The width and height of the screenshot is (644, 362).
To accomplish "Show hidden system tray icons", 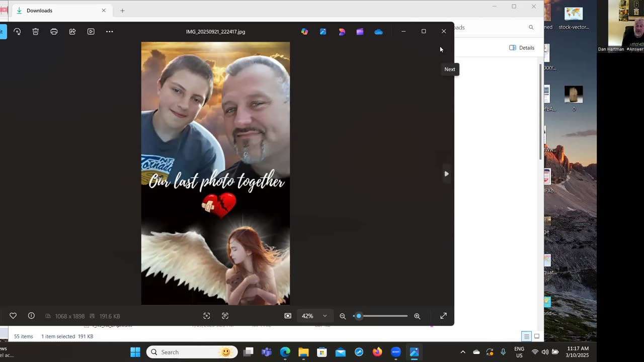I will click(x=463, y=352).
